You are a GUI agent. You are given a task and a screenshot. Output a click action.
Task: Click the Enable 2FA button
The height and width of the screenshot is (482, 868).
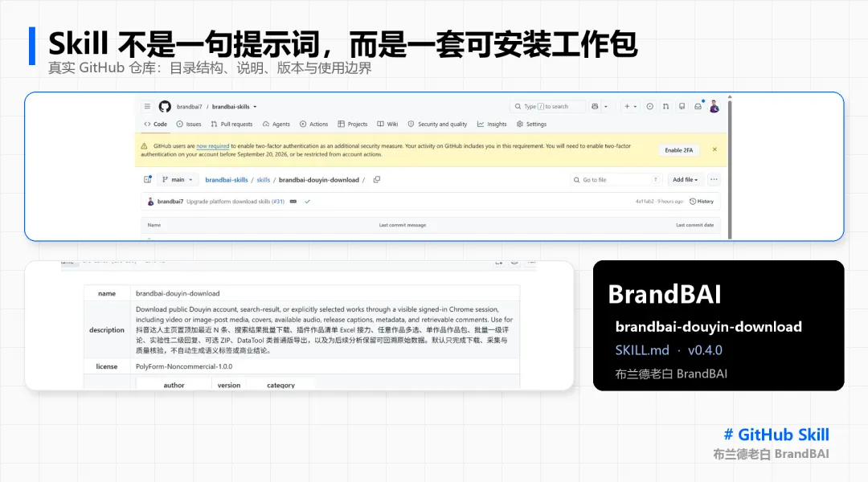pyautogui.click(x=678, y=150)
